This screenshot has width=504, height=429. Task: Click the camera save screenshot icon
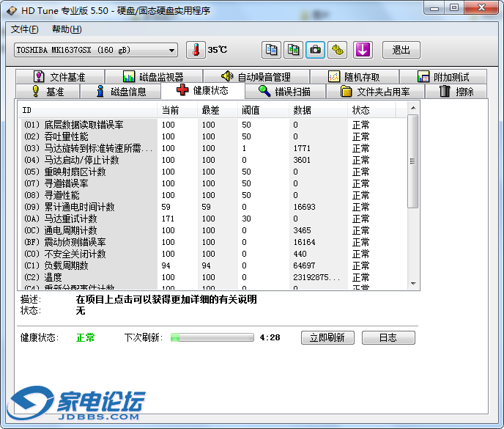click(x=315, y=50)
